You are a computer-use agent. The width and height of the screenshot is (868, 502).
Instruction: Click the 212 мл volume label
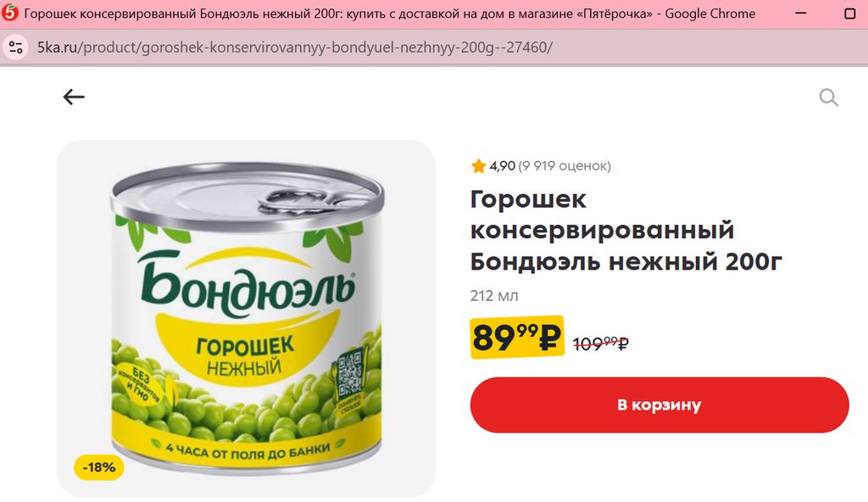point(494,296)
